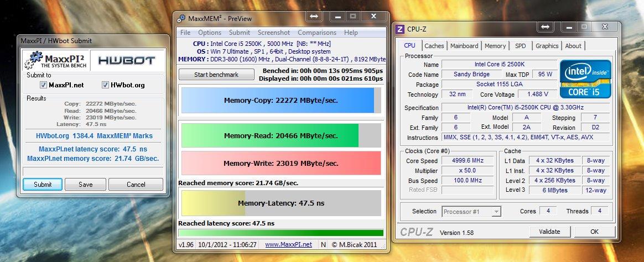Click the Core Speed value 4999.6 MHz
Screen dimensions: 644x262
[468, 161]
